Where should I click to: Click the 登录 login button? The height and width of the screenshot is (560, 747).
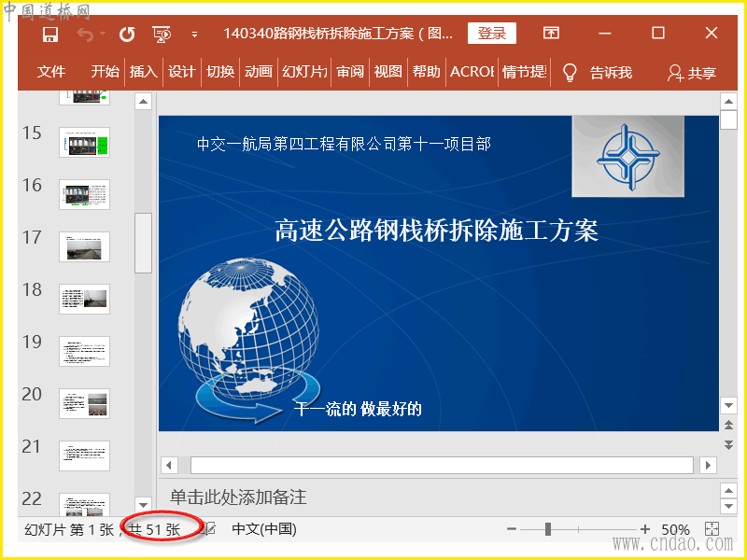492,34
